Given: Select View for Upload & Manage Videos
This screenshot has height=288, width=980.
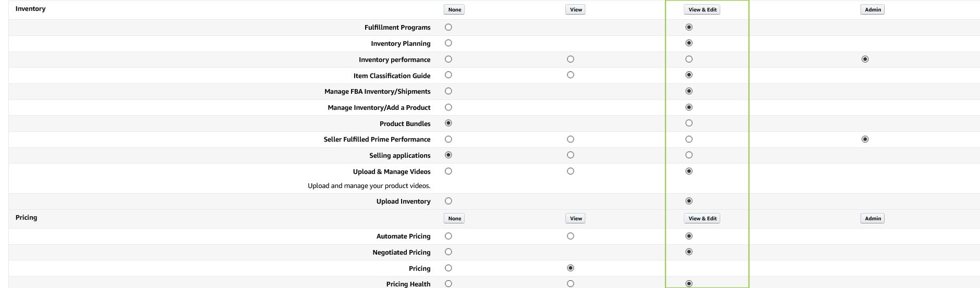Looking at the screenshot, I should [x=571, y=171].
